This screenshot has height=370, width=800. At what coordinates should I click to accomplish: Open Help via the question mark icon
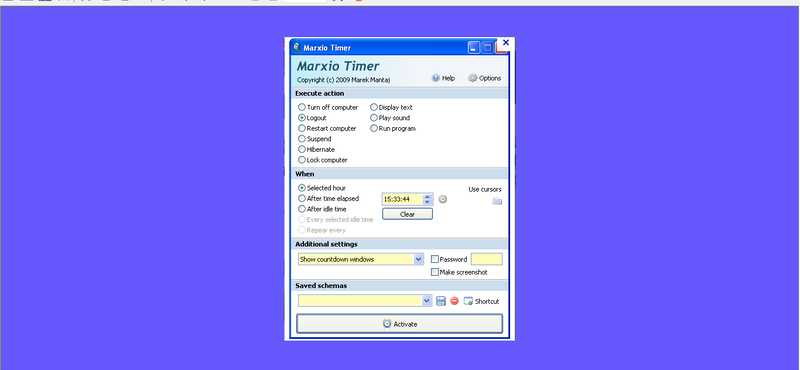point(435,78)
